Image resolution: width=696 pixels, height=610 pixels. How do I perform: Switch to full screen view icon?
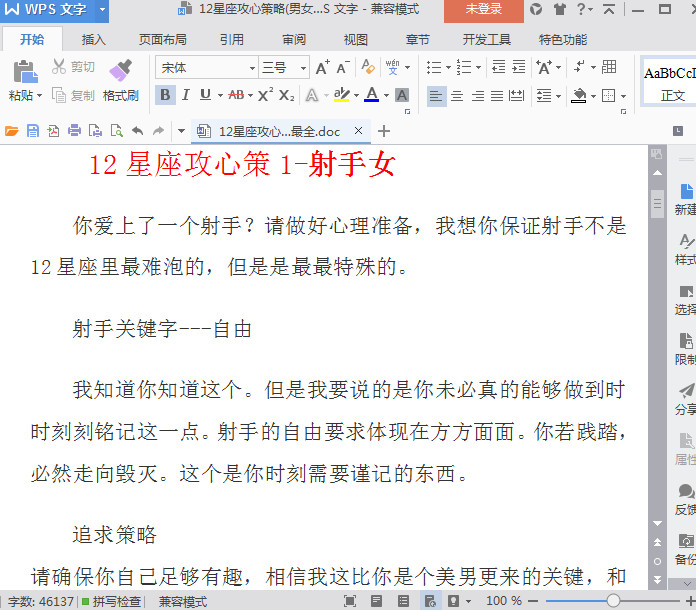[350, 601]
